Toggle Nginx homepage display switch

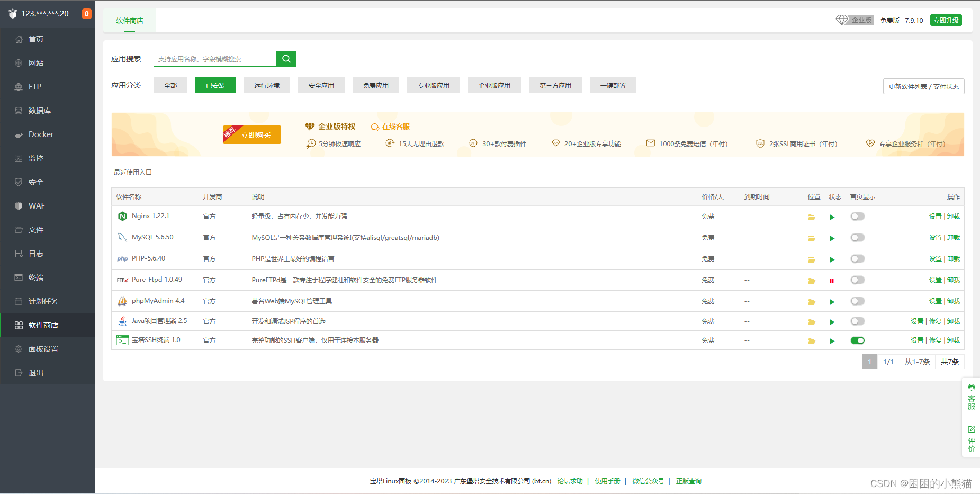point(857,216)
